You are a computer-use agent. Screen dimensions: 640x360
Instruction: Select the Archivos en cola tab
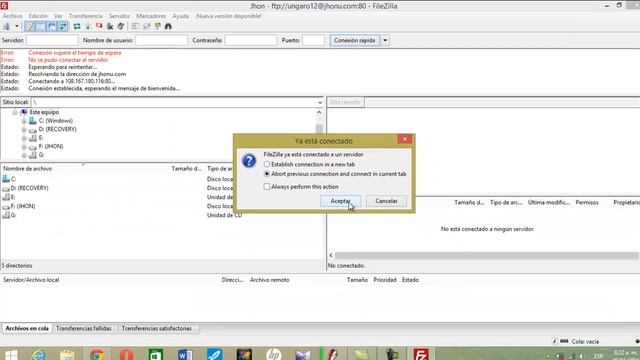(x=27, y=329)
